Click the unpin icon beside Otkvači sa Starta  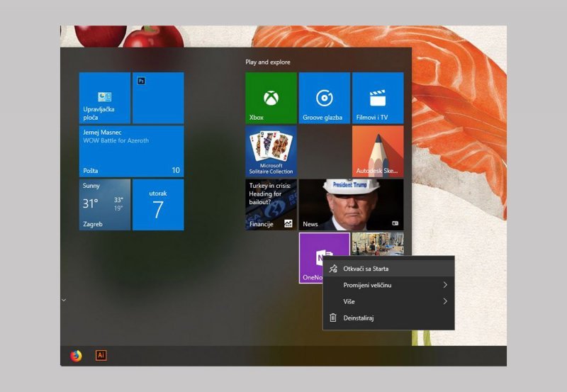click(333, 269)
